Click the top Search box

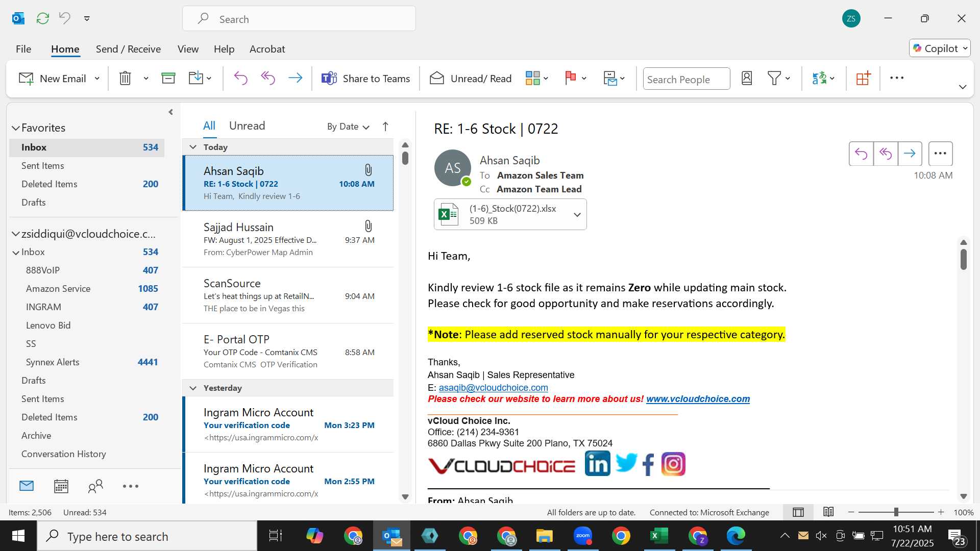tap(299, 19)
